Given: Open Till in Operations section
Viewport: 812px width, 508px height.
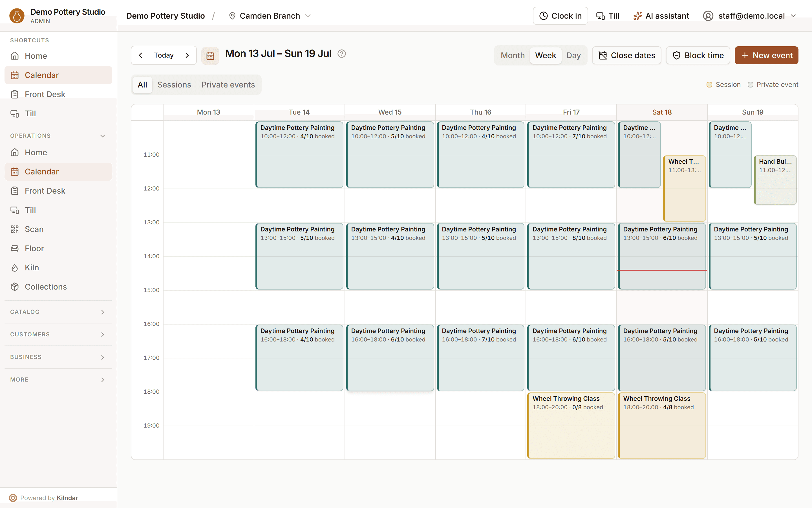Looking at the screenshot, I should 58,210.
